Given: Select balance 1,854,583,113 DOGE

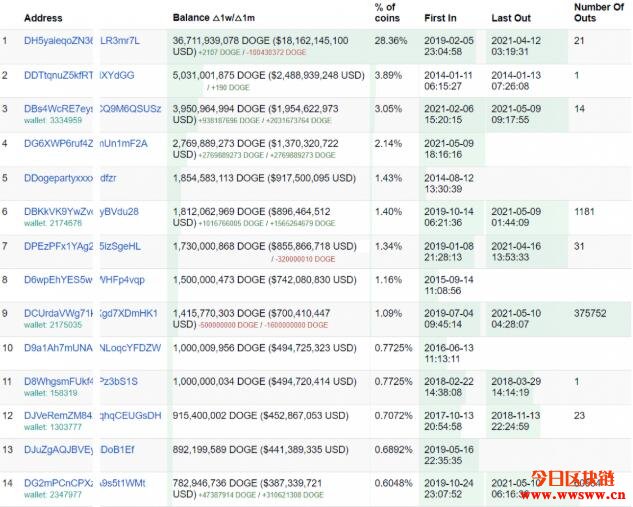Looking at the screenshot, I should pos(219,178).
